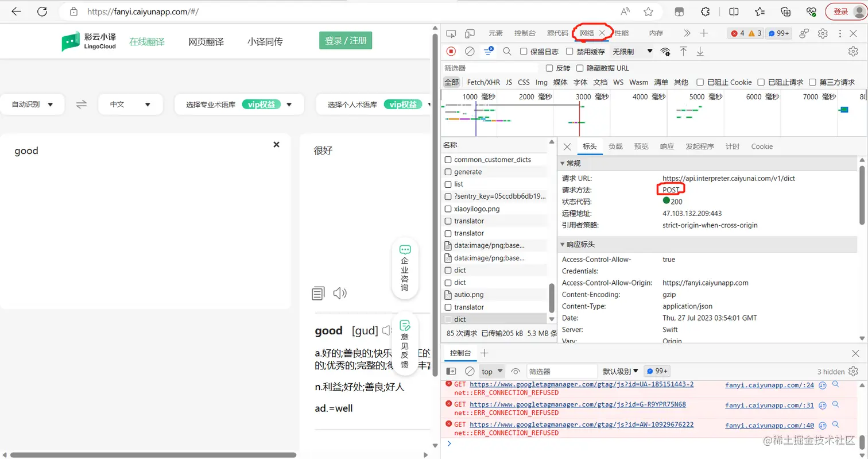Open source link fanyi.caiyunapp.com/:24
This screenshot has height=459, width=868.
769,384
